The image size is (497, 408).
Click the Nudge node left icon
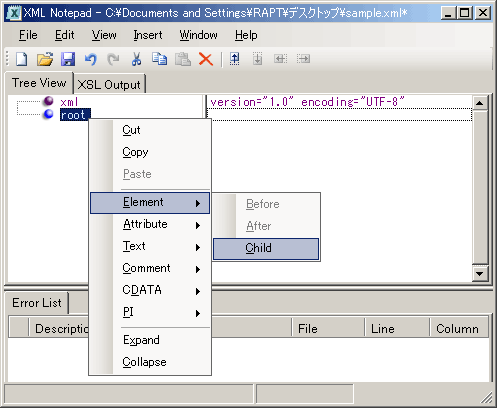coord(280,59)
